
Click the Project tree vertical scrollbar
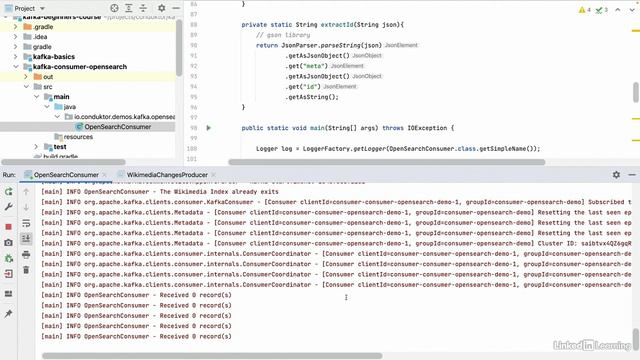tap(179, 47)
